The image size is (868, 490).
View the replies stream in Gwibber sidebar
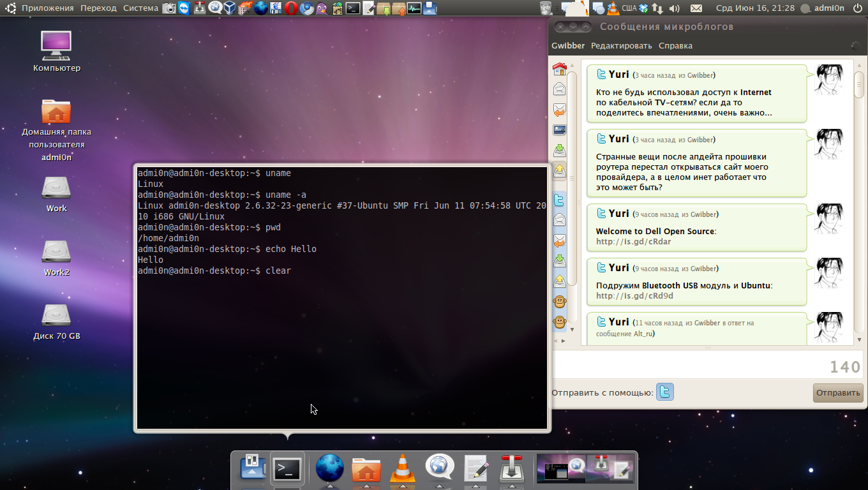pyautogui.click(x=560, y=110)
